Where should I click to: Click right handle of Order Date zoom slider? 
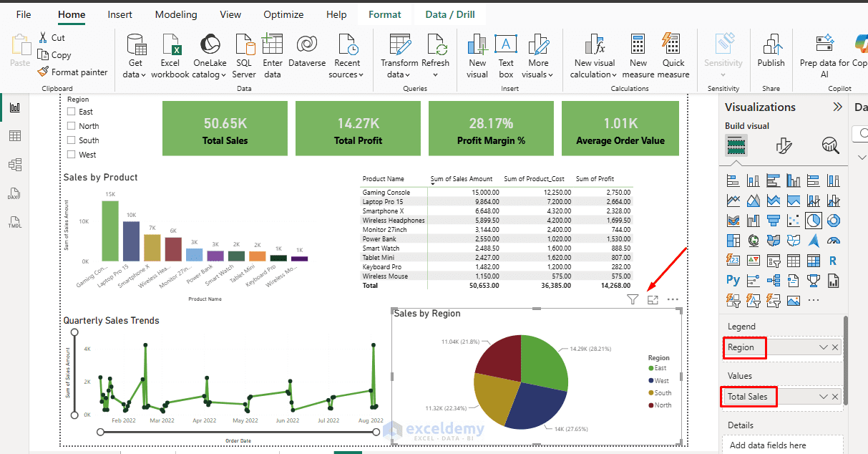point(376,432)
